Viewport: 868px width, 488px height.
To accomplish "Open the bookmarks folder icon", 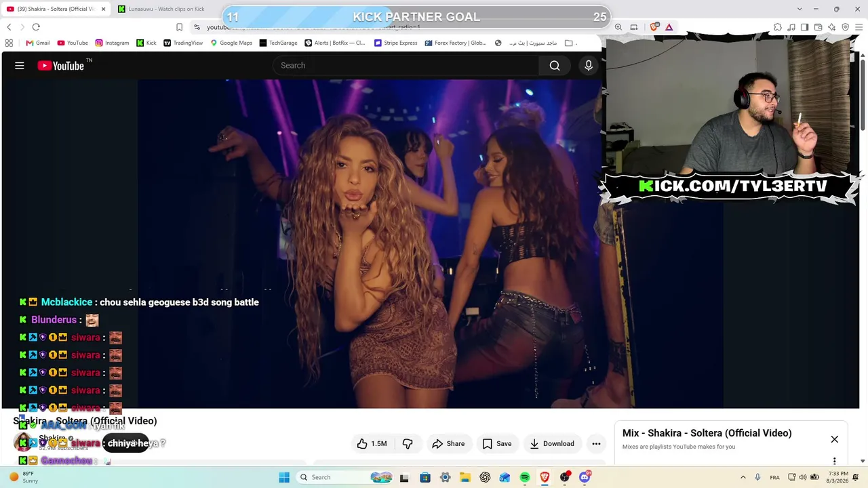I will (569, 43).
